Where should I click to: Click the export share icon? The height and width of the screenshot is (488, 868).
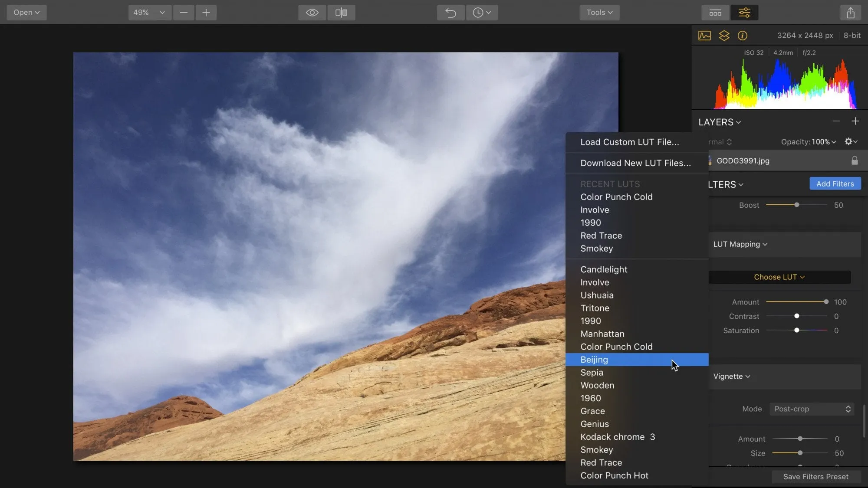coord(850,13)
